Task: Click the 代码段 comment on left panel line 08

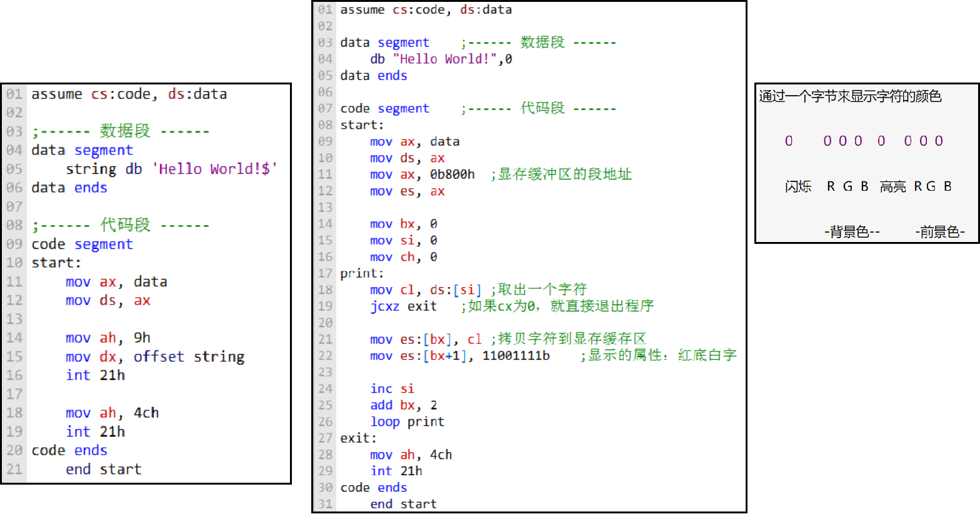Action: coord(121,225)
